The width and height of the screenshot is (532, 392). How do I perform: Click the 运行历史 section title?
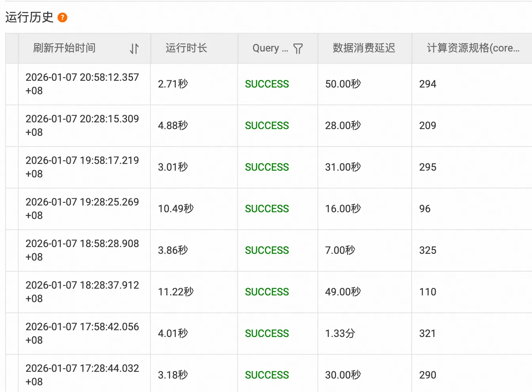pyautogui.click(x=29, y=17)
